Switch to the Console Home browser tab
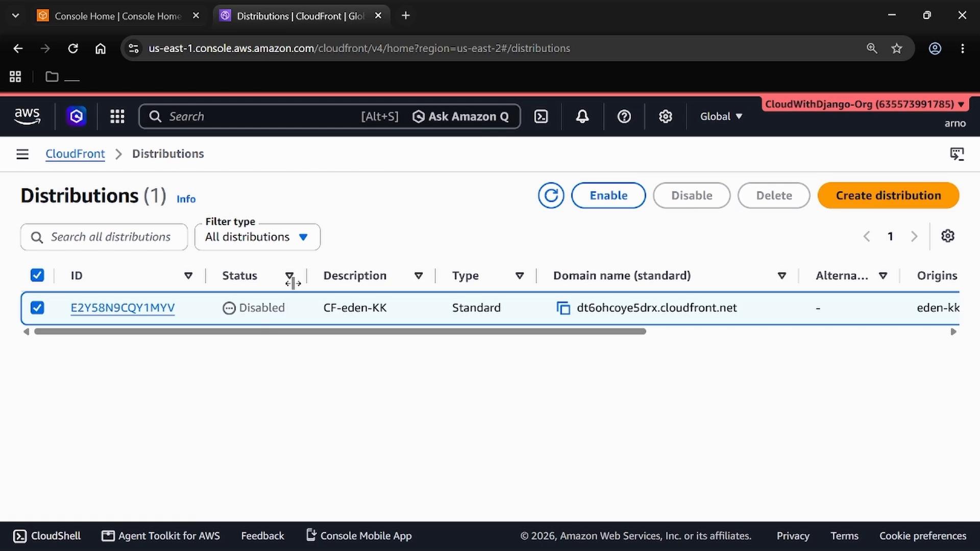 (x=117, y=16)
